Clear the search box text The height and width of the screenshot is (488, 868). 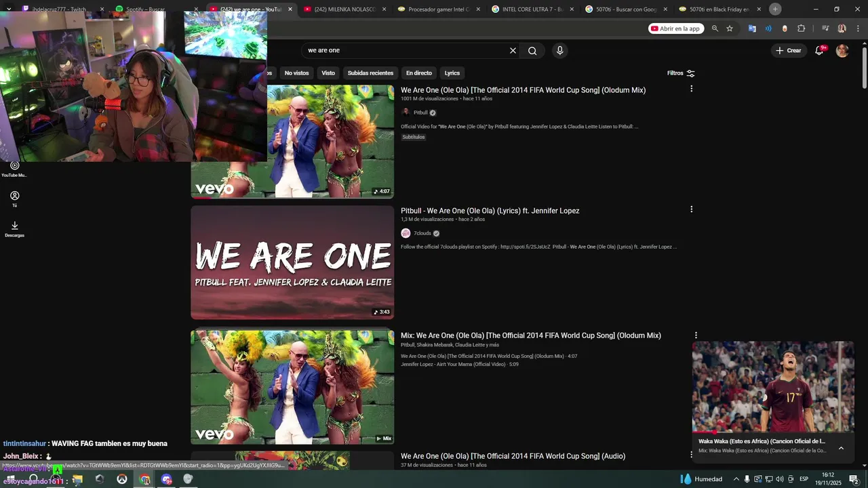pyautogui.click(x=513, y=50)
